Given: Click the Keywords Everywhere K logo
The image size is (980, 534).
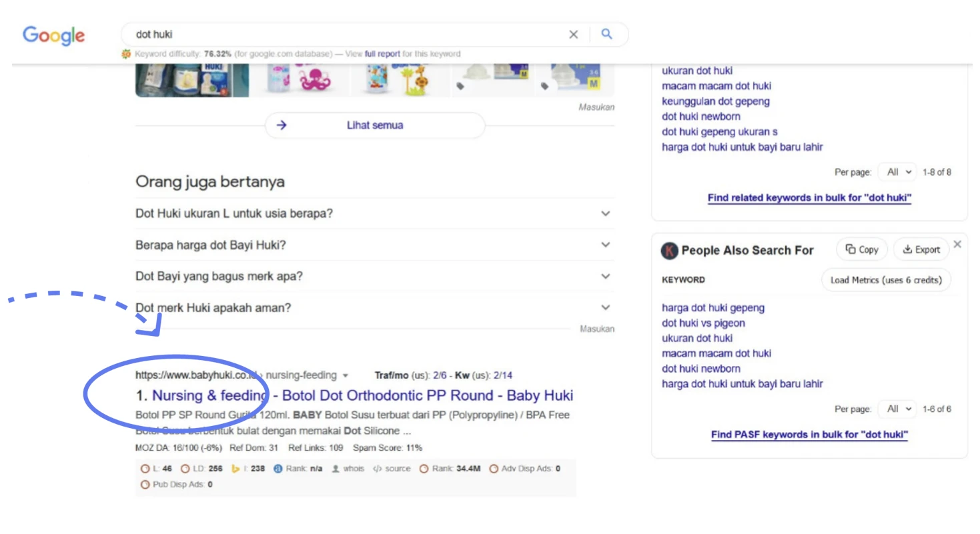Looking at the screenshot, I should (669, 251).
